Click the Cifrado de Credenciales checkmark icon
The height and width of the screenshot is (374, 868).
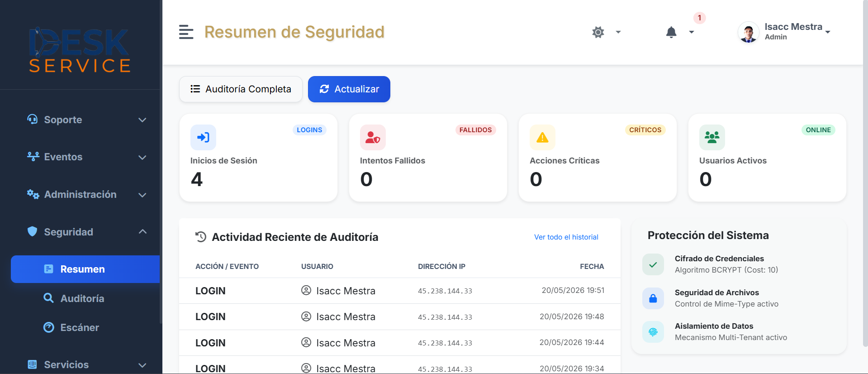coord(653,264)
